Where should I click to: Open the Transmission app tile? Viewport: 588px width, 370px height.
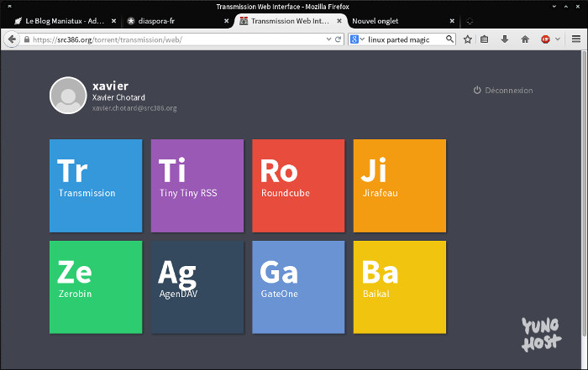(x=96, y=185)
